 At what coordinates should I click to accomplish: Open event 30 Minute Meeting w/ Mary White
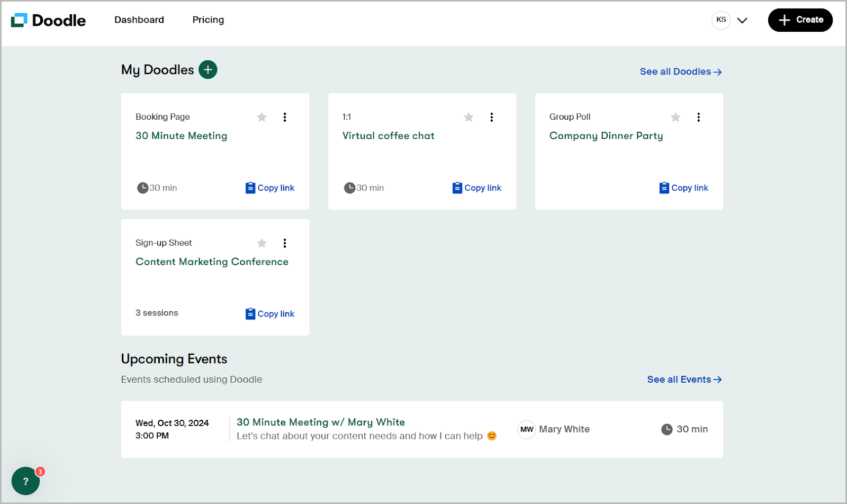pos(321,422)
